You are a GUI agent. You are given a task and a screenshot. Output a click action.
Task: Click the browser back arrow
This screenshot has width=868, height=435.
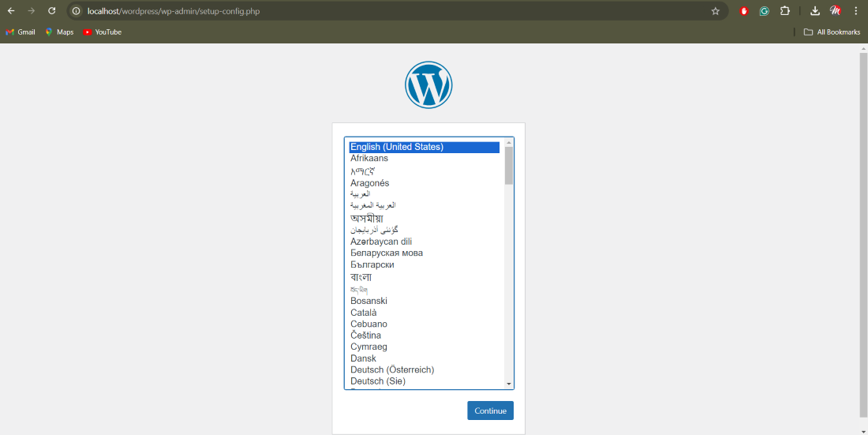[11, 10]
